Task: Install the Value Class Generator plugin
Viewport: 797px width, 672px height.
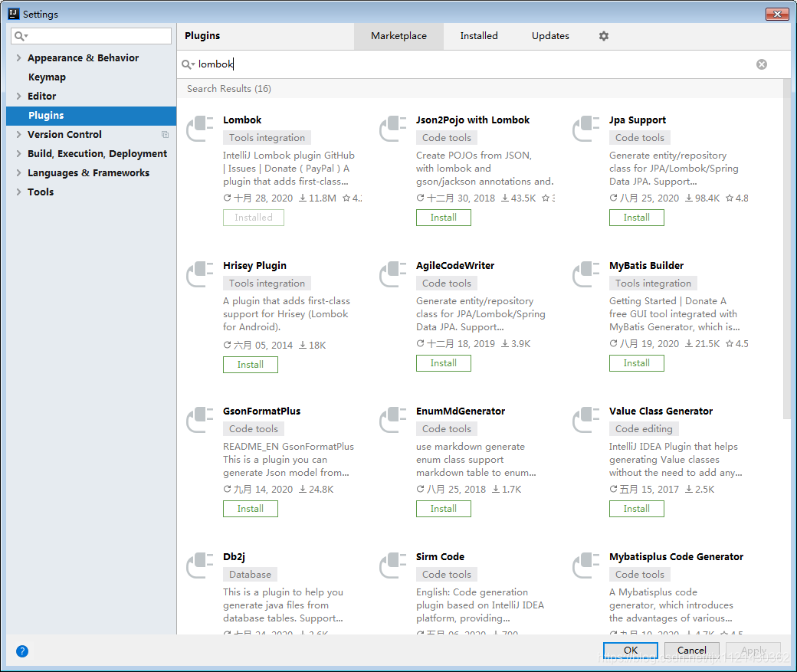Action: (636, 509)
